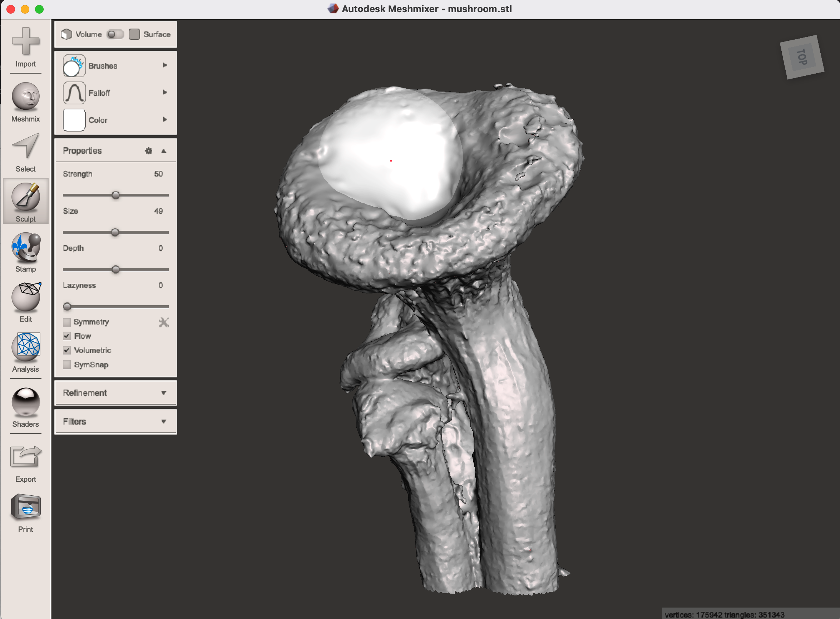This screenshot has width=840, height=619.
Task: Click the Size slider handle
Action: pyautogui.click(x=115, y=232)
